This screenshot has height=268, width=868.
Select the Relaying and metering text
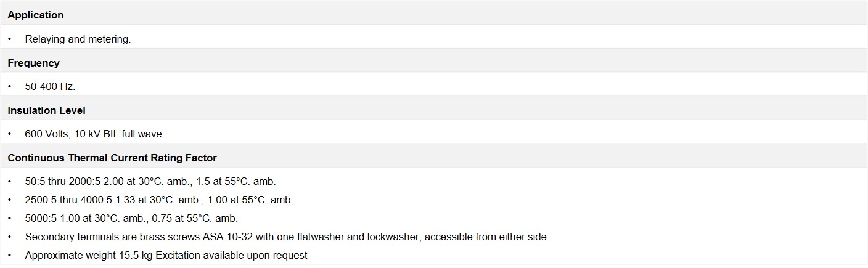click(78, 39)
